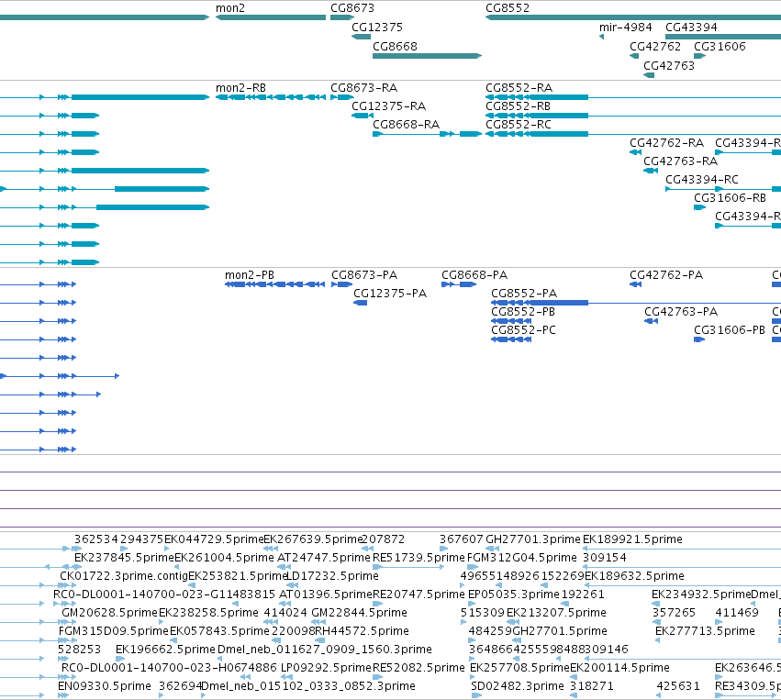Click the EK189921.5prime EST label
This screenshot has width=781, height=700.
[632, 539]
